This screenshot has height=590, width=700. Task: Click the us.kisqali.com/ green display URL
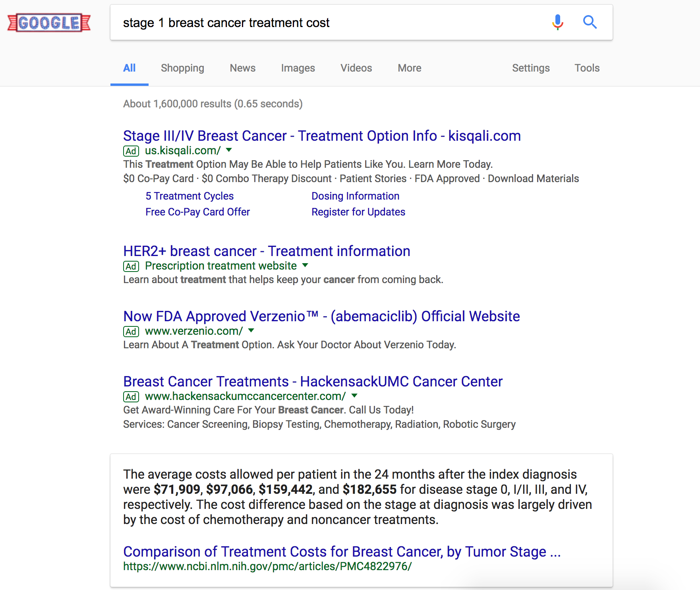click(183, 151)
